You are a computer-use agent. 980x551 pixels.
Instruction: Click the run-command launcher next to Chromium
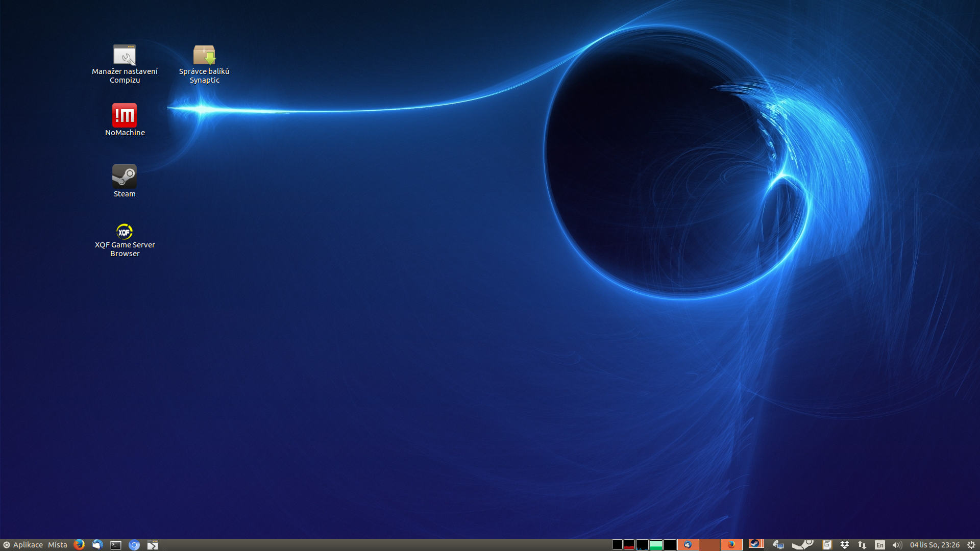pos(153,545)
